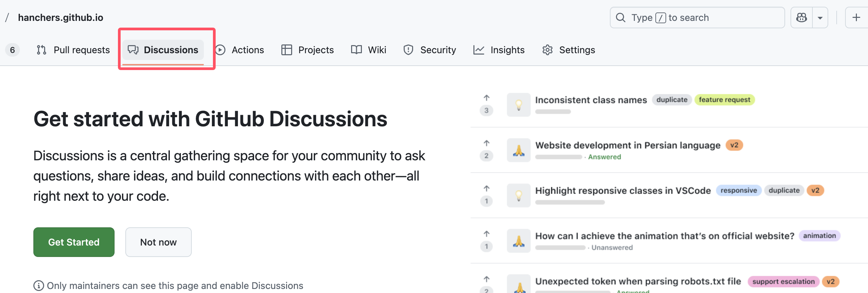This screenshot has height=293, width=868.
Task: Open the Copilot icon button
Action: (801, 18)
